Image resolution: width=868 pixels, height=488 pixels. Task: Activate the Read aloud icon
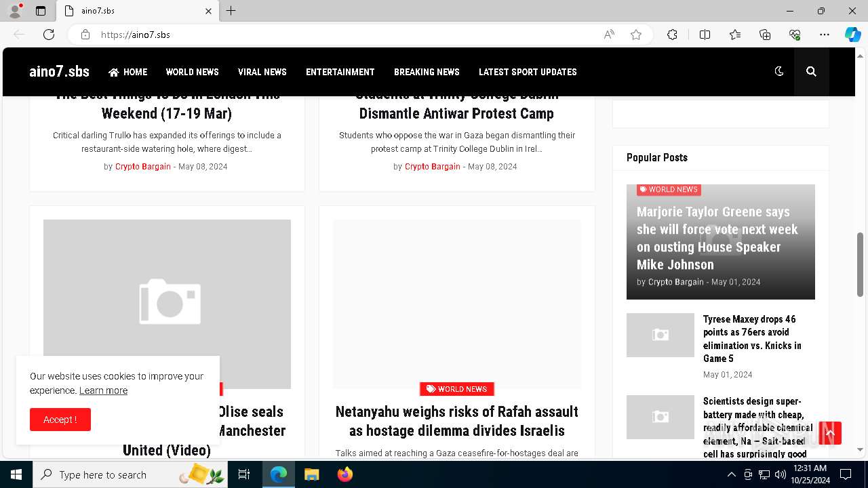click(x=609, y=35)
